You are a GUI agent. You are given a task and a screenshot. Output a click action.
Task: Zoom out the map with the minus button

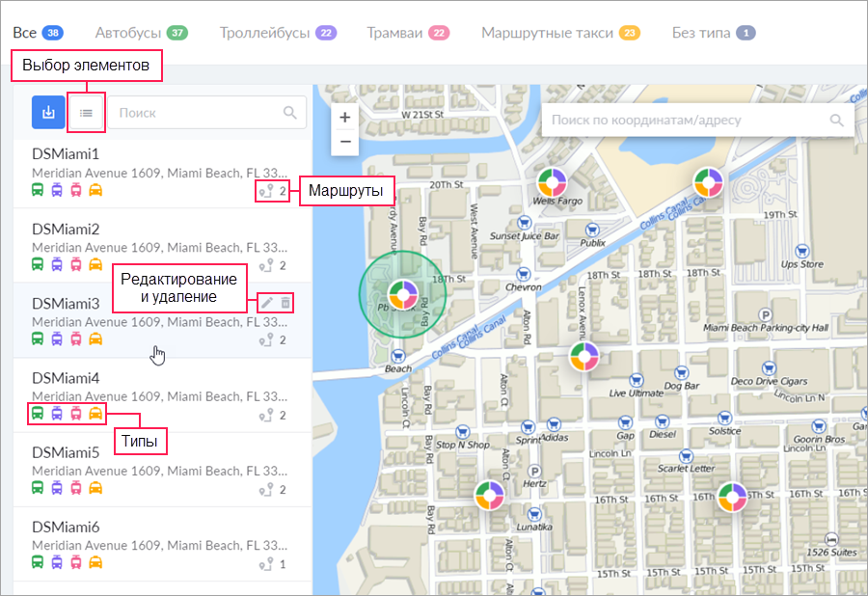point(345,142)
